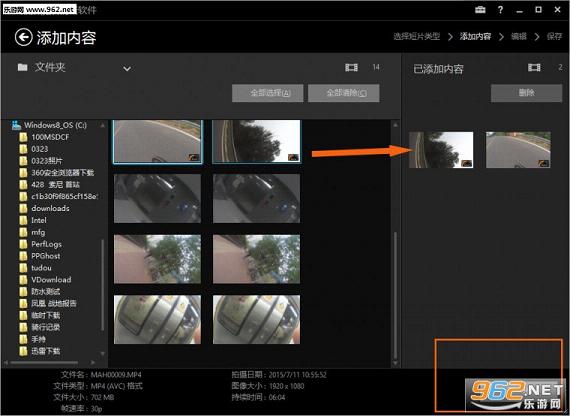
Task: Select the tree-and-sky video thumbnail in browser
Action: pyautogui.click(x=257, y=141)
